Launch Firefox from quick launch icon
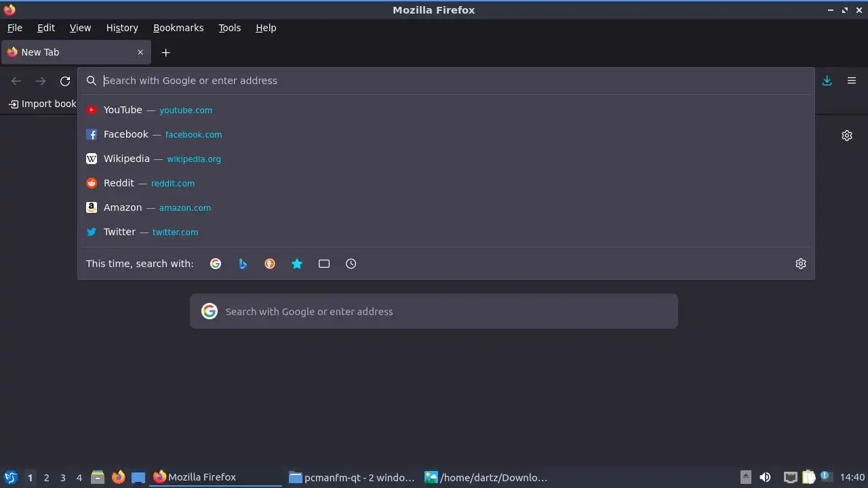Screen dimensions: 868x488 [x=118, y=477]
